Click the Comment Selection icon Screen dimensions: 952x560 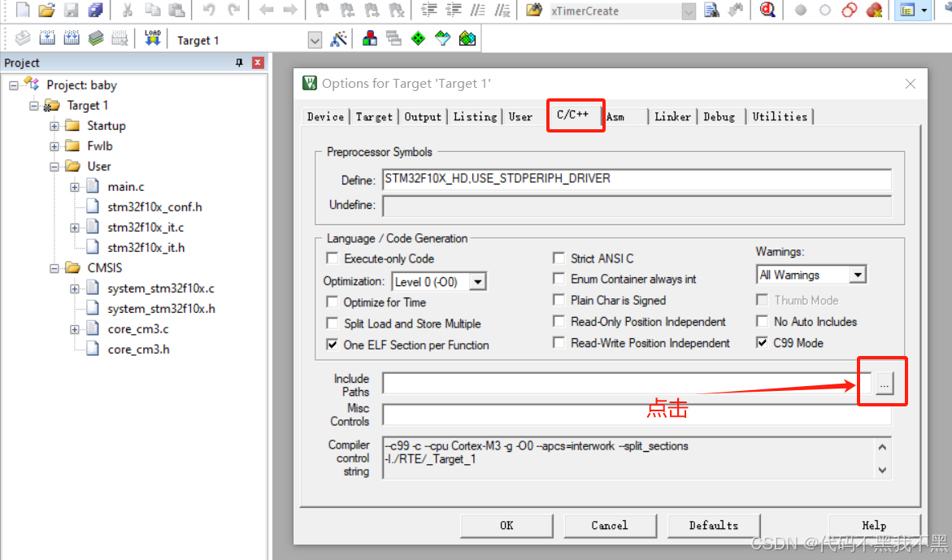pyautogui.click(x=478, y=10)
